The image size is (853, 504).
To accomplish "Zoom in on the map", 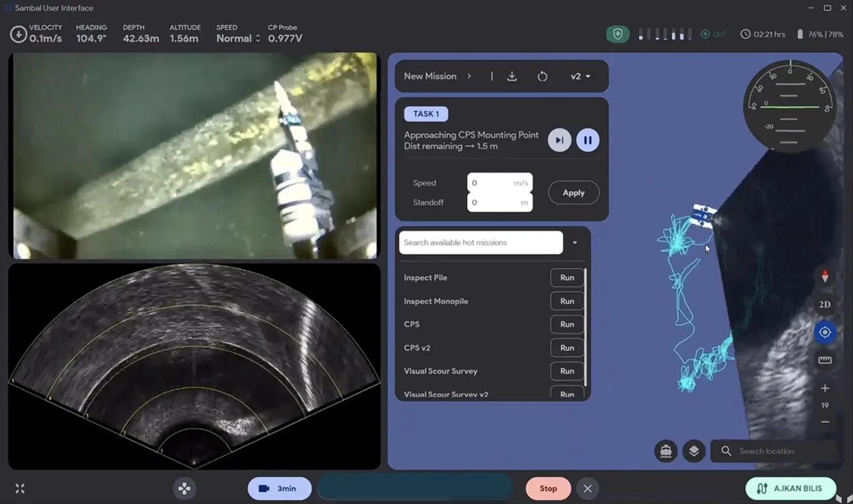I will (x=825, y=388).
